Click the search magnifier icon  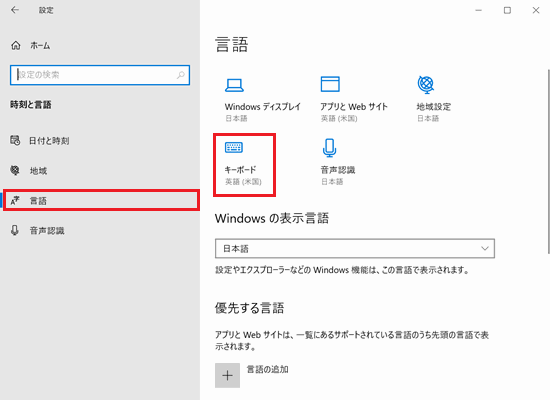[x=181, y=75]
